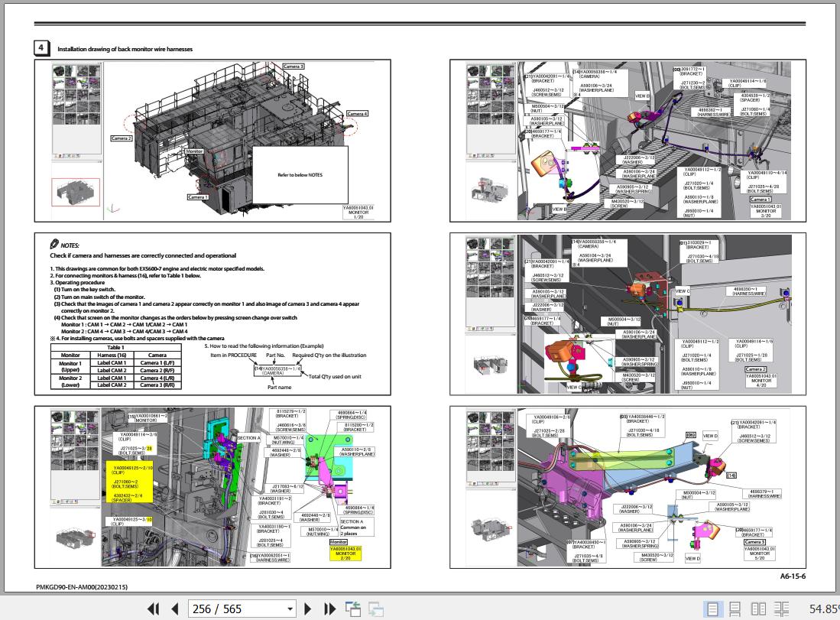Click the red-outlined overview thumbnail in first drawing
Viewport: 840px width, 620px height.
pyautogui.click(x=76, y=192)
